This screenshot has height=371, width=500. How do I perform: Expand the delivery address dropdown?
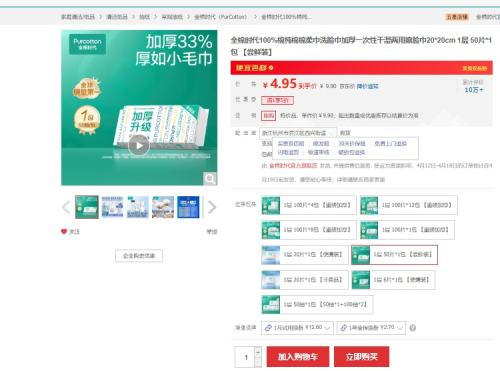tap(298, 133)
